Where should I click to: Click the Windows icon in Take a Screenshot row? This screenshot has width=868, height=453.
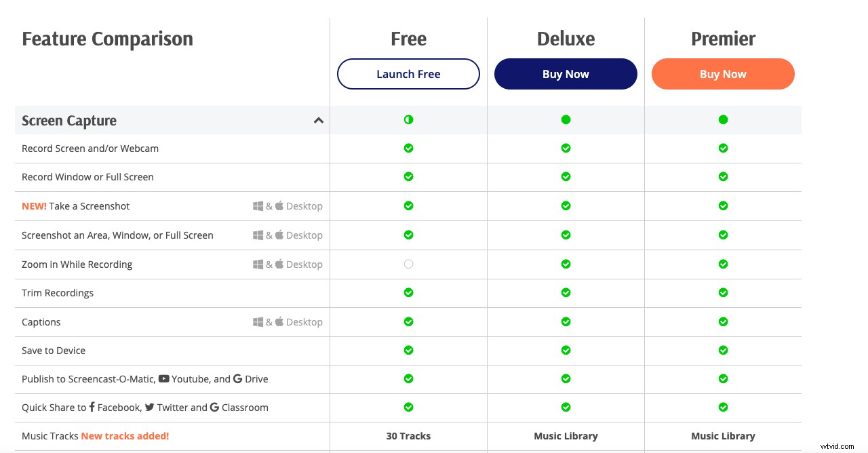(x=258, y=206)
